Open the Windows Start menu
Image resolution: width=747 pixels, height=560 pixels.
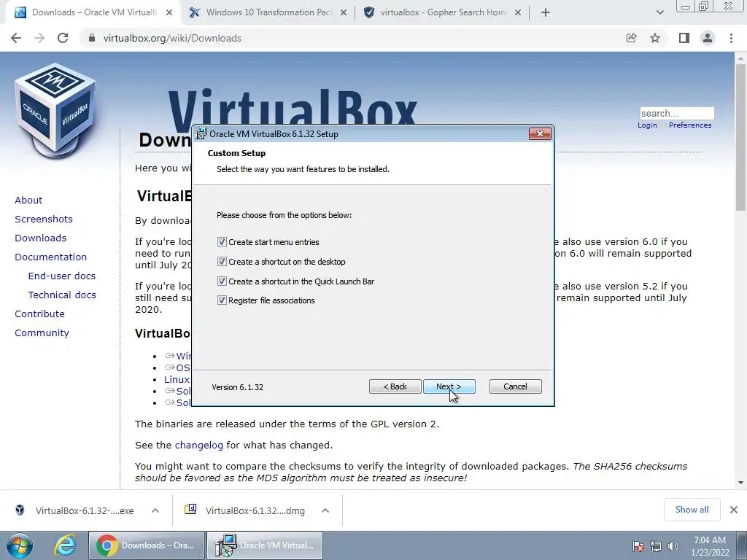(x=20, y=545)
